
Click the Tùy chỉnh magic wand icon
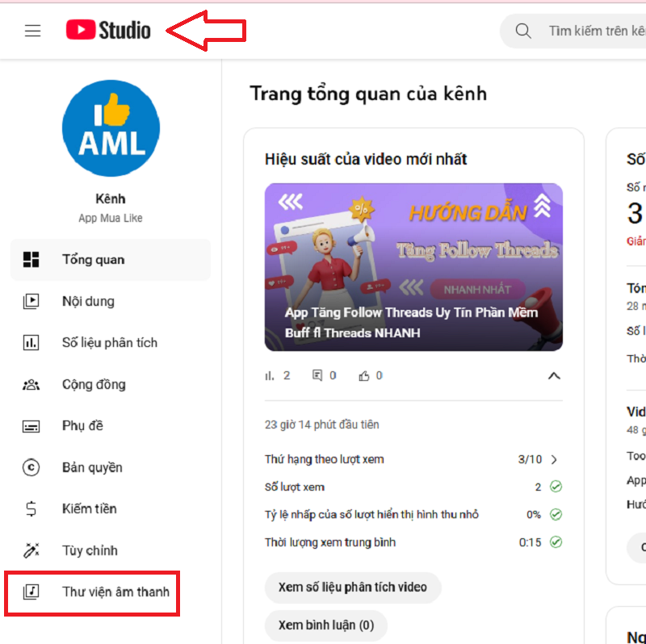point(31,550)
